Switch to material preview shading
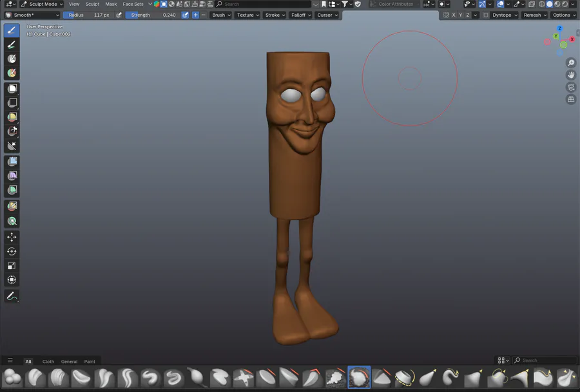The height and width of the screenshot is (392, 580). [x=557, y=4]
